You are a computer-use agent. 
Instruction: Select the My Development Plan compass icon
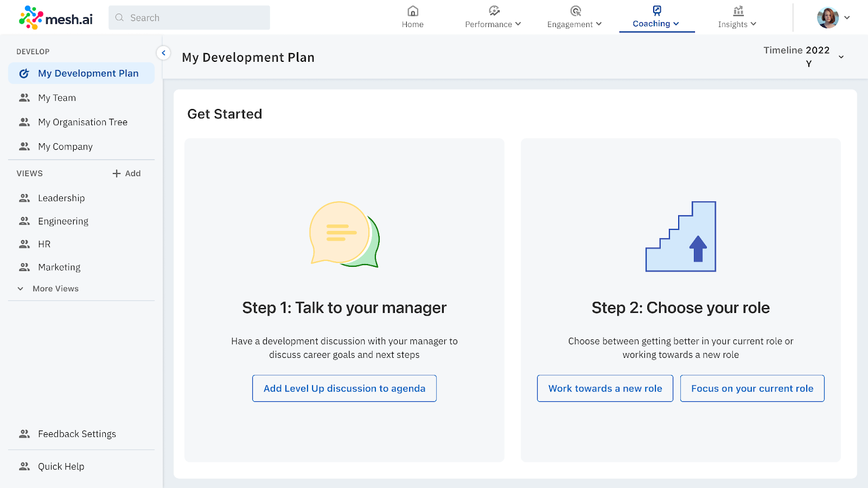24,73
